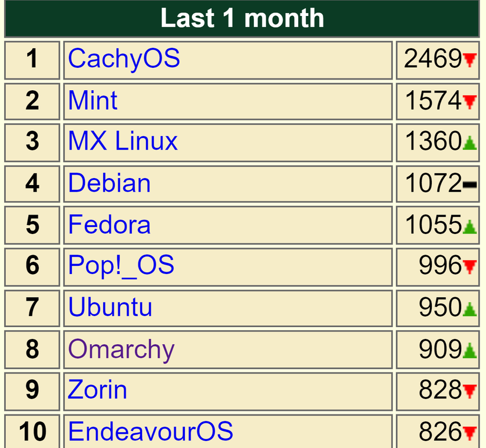Click rank number 4 cell

coord(32,184)
